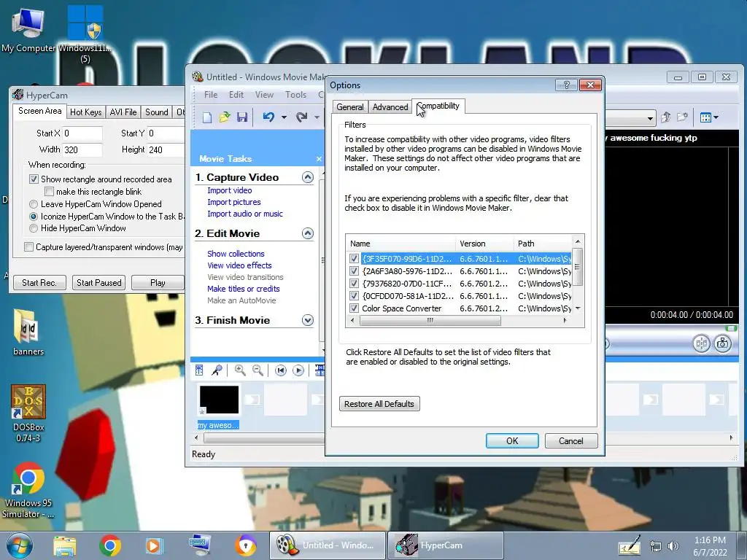Open the Tools menu in Movie Maker
Viewport: 747px width, 560px height.
pyautogui.click(x=295, y=95)
